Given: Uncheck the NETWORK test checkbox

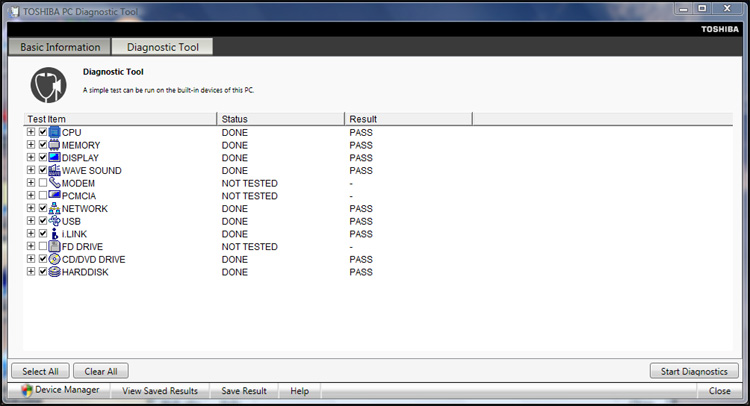Looking at the screenshot, I should click(x=43, y=208).
